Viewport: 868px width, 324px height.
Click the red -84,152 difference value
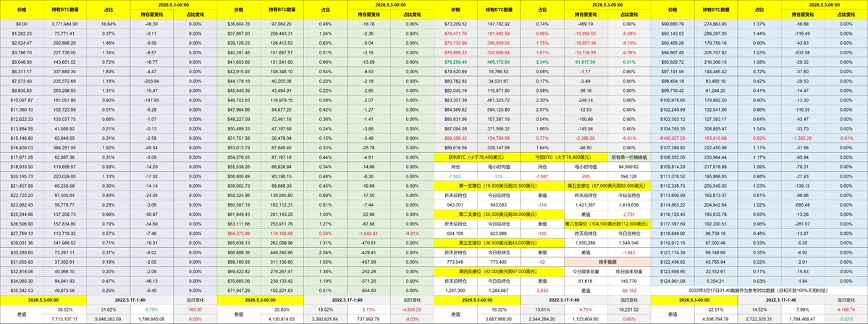point(629,289)
